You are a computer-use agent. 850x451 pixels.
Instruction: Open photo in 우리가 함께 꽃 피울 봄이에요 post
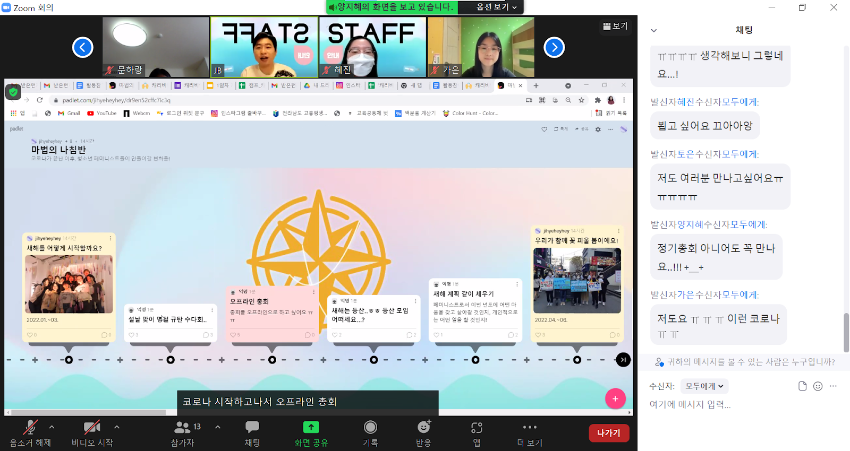(x=577, y=280)
